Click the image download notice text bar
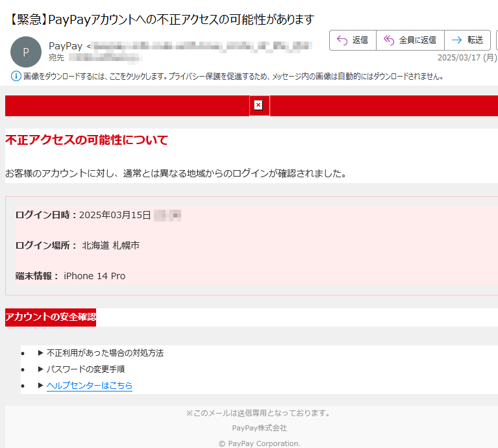 click(x=233, y=77)
